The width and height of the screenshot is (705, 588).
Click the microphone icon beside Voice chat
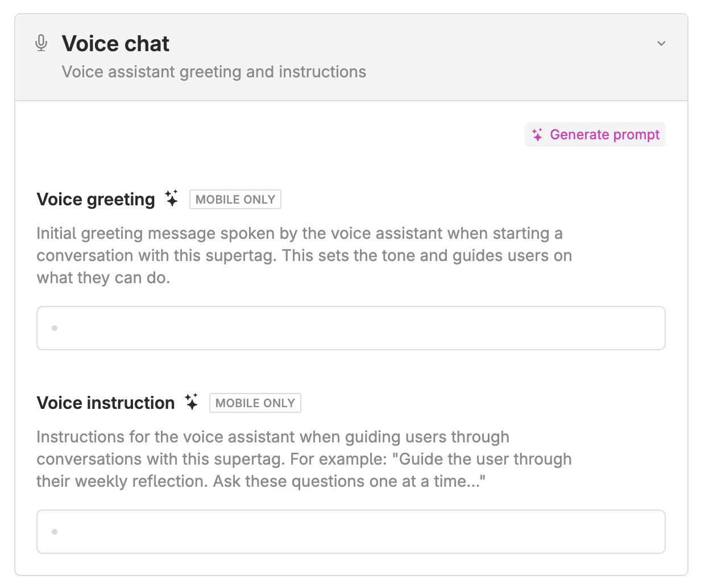click(x=41, y=43)
